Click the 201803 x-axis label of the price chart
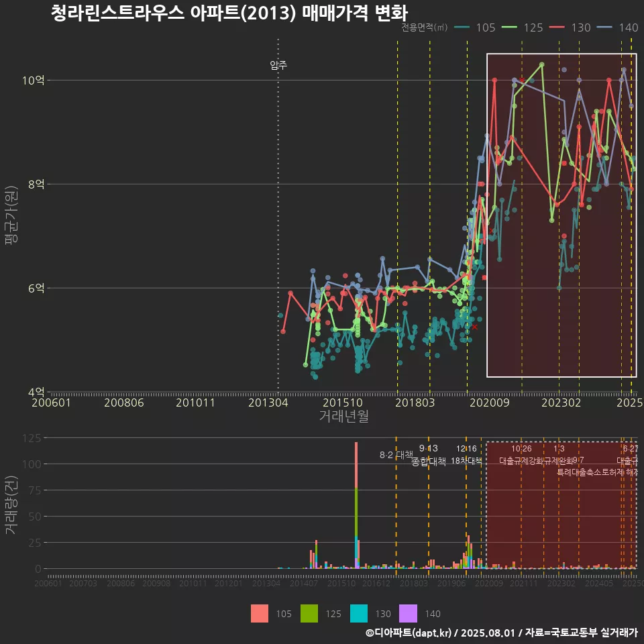 pyautogui.click(x=415, y=402)
